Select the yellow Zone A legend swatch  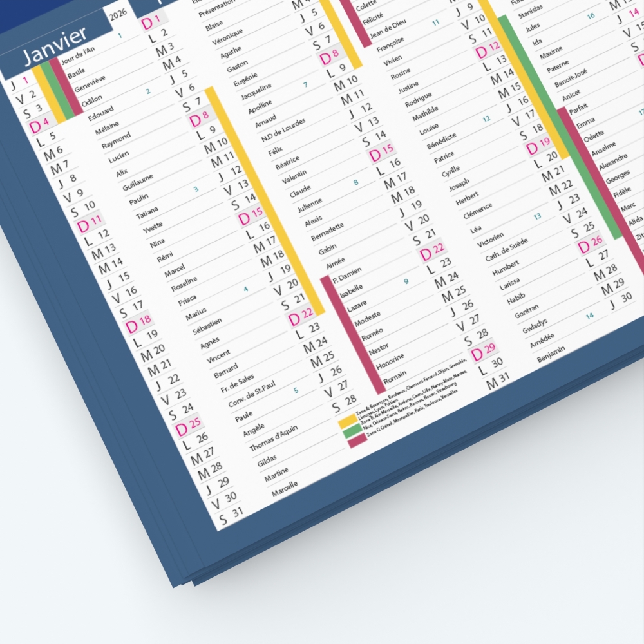point(348,422)
